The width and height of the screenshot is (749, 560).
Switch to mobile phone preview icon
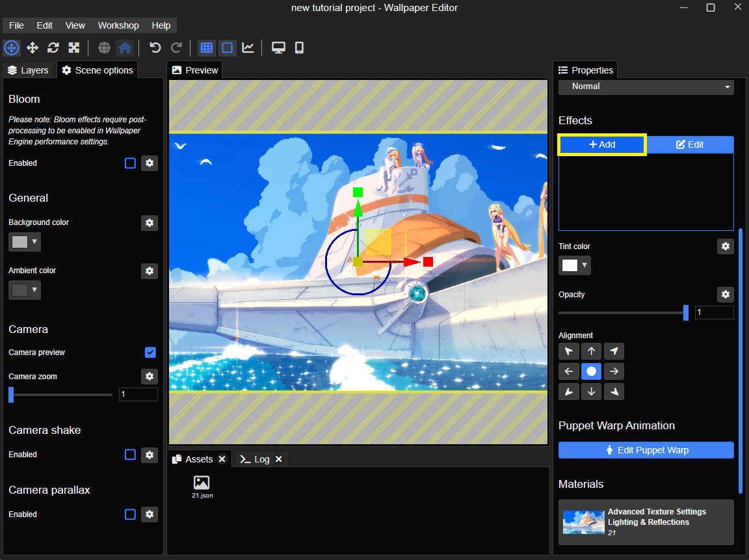click(x=300, y=47)
